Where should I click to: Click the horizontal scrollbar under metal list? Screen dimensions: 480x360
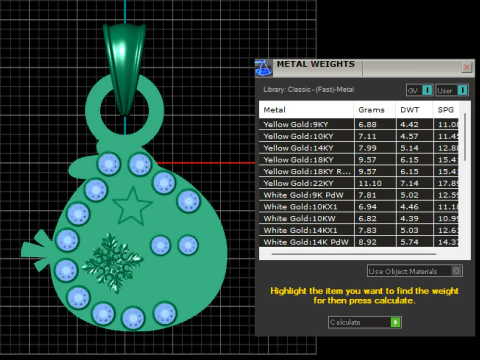tap(354, 254)
